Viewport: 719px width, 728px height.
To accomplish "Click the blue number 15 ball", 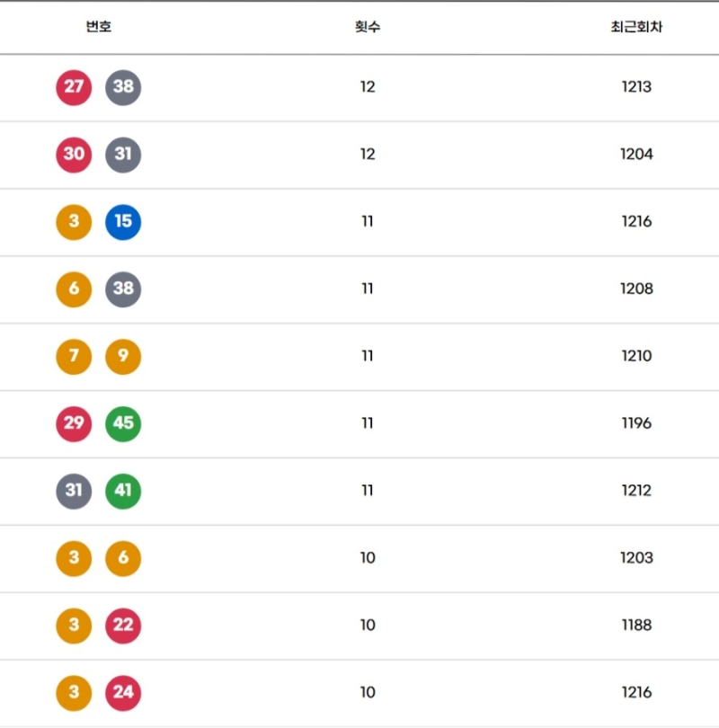I will point(123,222).
